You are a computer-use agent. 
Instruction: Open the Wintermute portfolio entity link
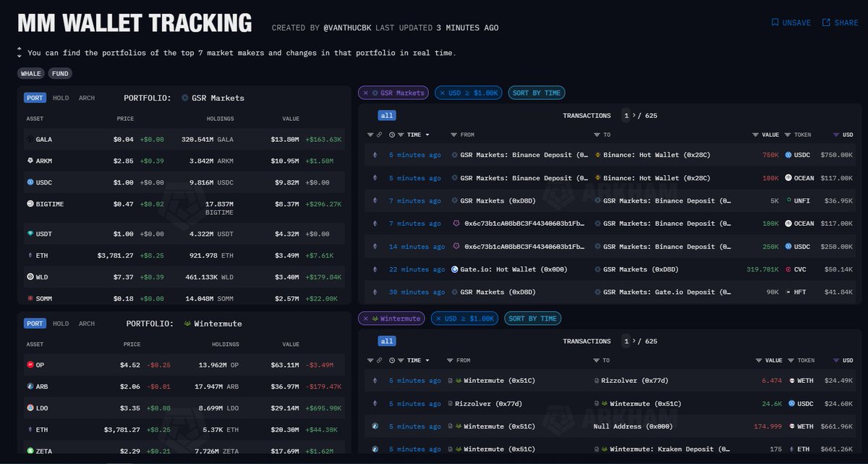[x=213, y=324]
